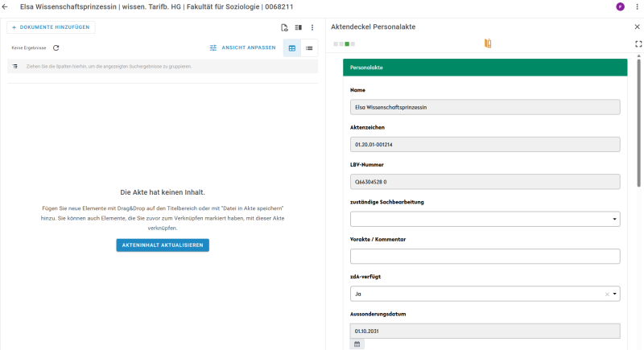Clear the zdA-verfügt value
This screenshot has height=350, width=644.
click(x=607, y=294)
